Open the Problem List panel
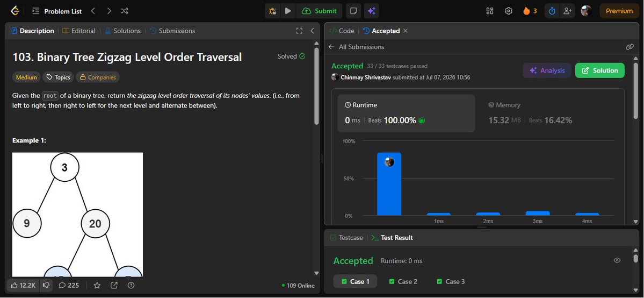 click(x=57, y=11)
